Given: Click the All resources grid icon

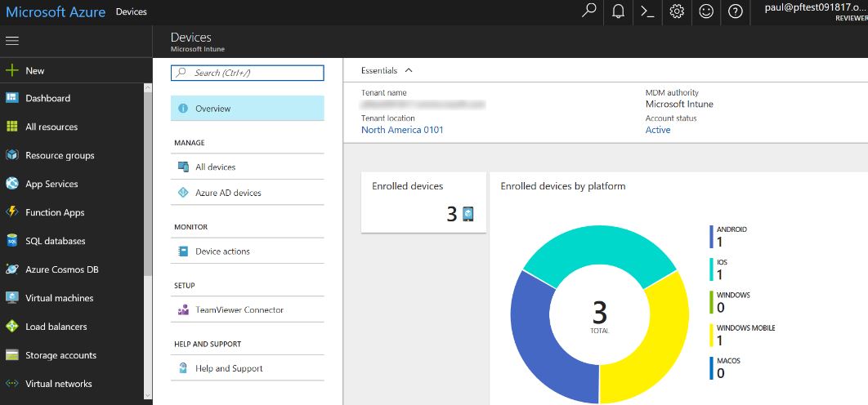Looking at the screenshot, I should (11, 127).
